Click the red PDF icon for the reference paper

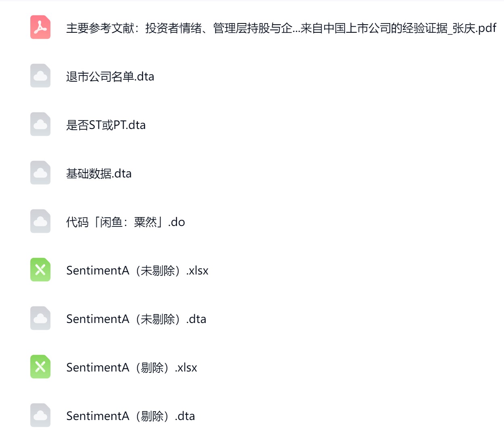point(40,27)
